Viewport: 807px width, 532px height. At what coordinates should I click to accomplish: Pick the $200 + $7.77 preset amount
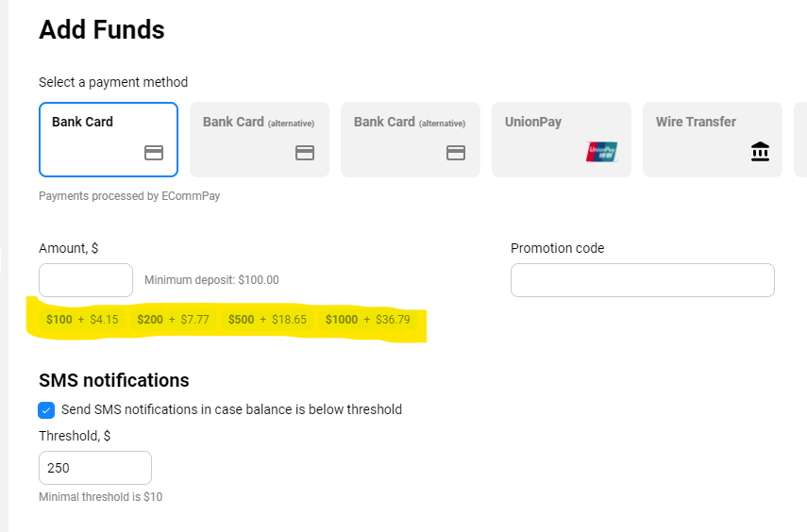pyautogui.click(x=173, y=320)
